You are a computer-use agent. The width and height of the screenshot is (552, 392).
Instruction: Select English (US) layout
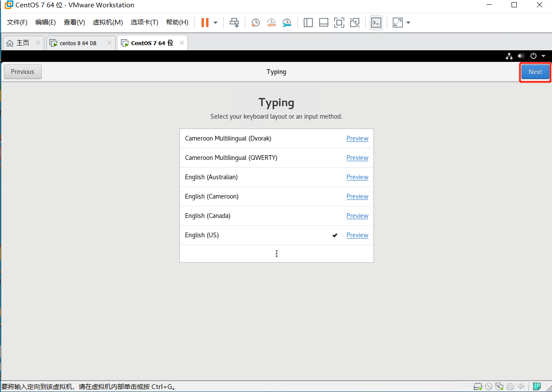click(277, 235)
